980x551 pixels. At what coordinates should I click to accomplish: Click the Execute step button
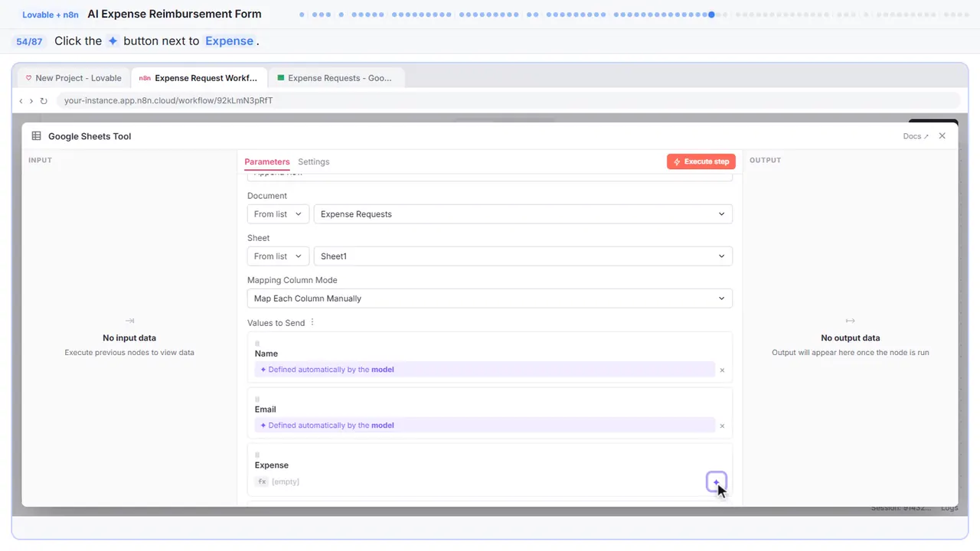(701, 162)
